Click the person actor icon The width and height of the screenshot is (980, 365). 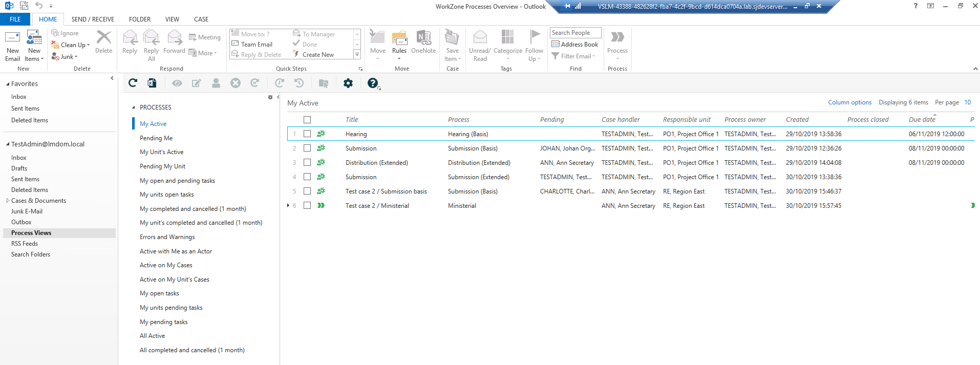[x=216, y=83]
